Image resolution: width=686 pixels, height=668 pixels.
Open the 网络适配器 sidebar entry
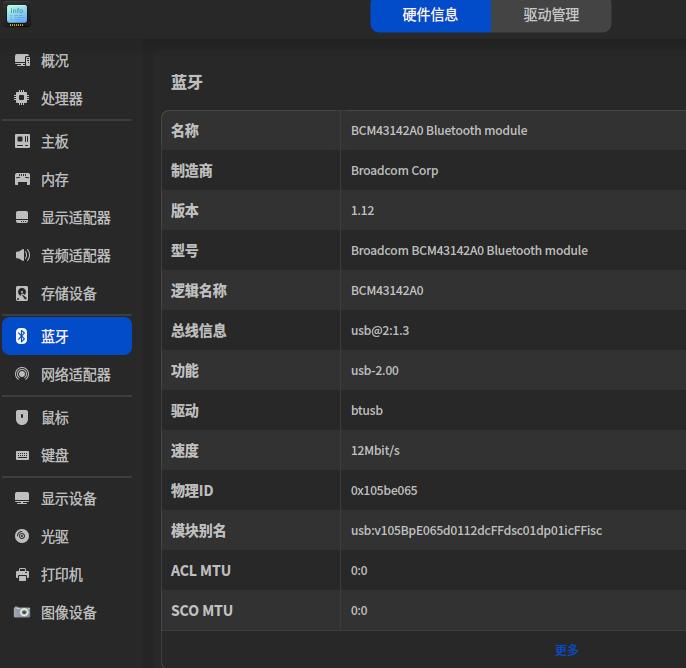click(x=67, y=374)
